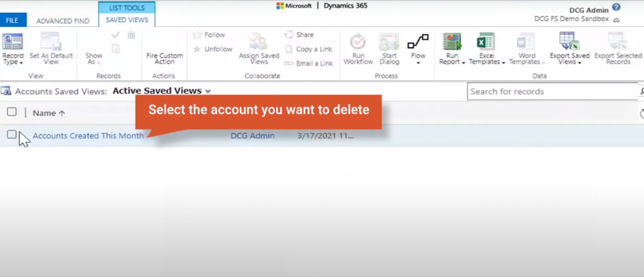Open the Accounts Created This Month link

coord(88,135)
